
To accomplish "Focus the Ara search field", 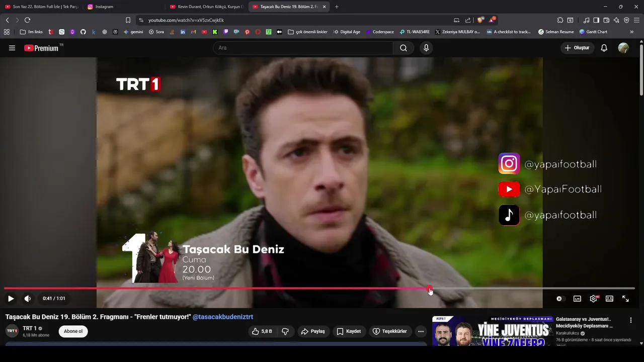I will (303, 48).
